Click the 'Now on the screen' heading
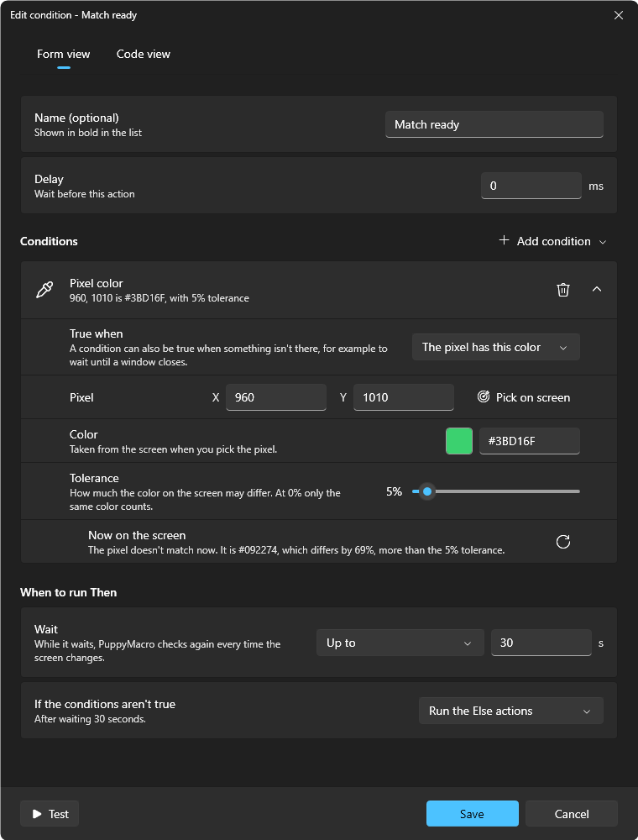638x840 pixels. (137, 535)
